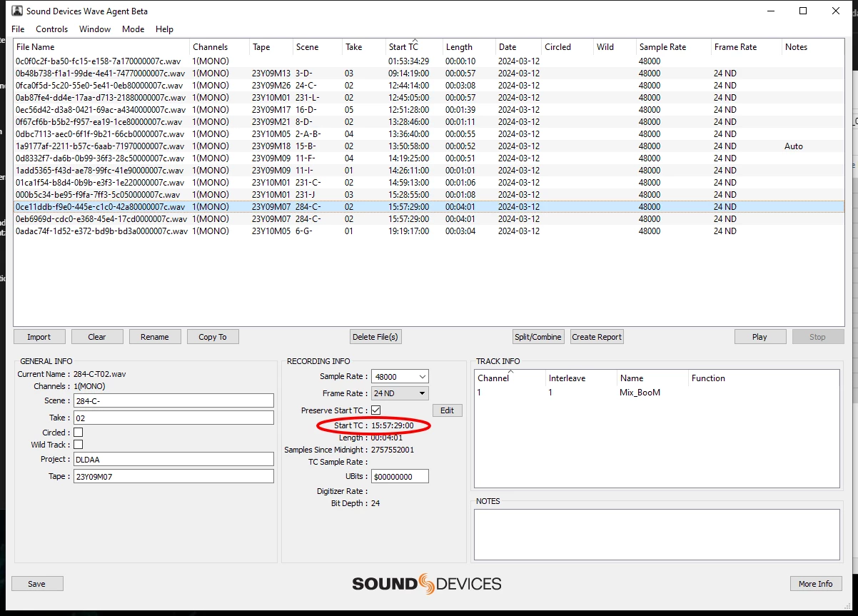Click tape value 23Y09M18 in the list

pos(271,146)
